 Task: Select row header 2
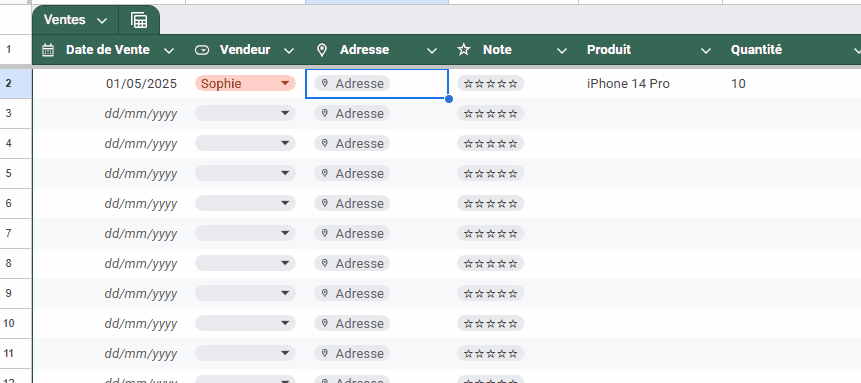point(16,84)
